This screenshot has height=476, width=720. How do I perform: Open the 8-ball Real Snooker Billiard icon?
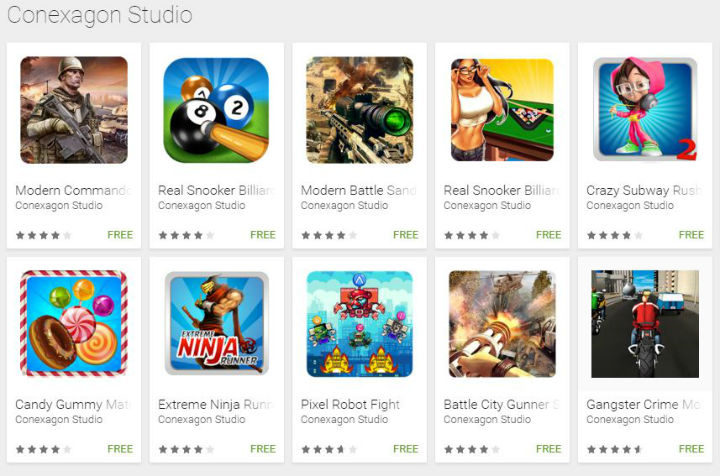(x=216, y=110)
